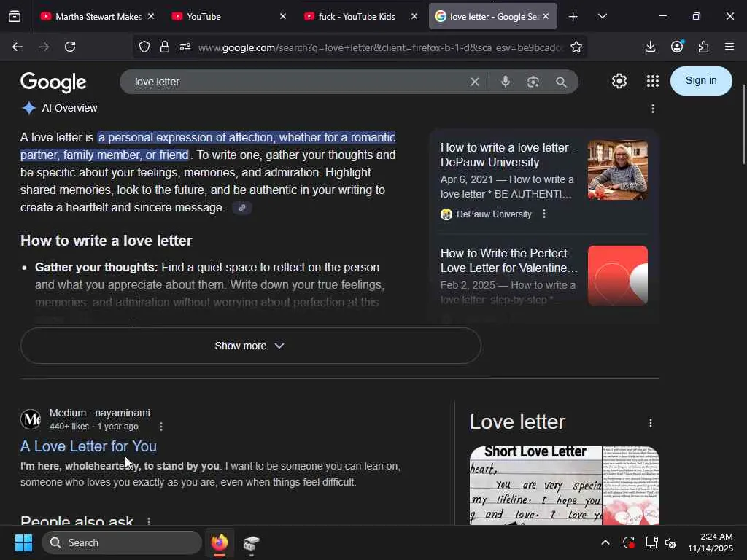Sign in to Google account

point(701,81)
